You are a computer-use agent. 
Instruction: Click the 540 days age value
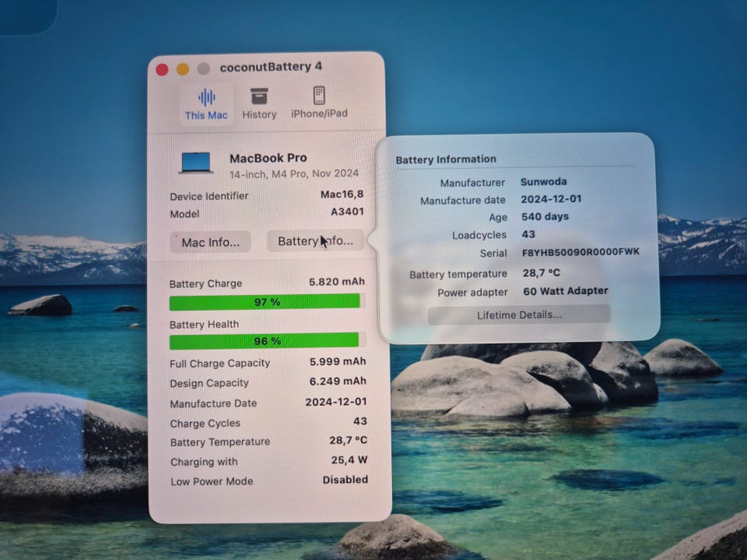(x=545, y=217)
